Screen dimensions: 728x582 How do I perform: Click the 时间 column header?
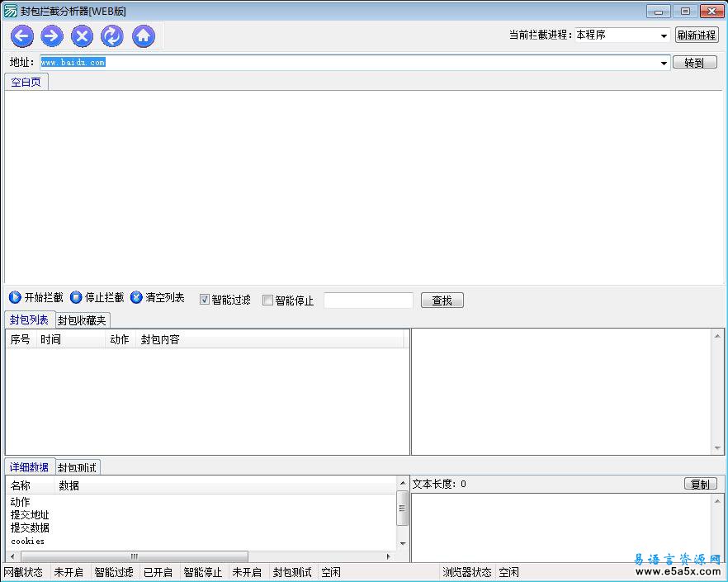[x=71, y=339]
